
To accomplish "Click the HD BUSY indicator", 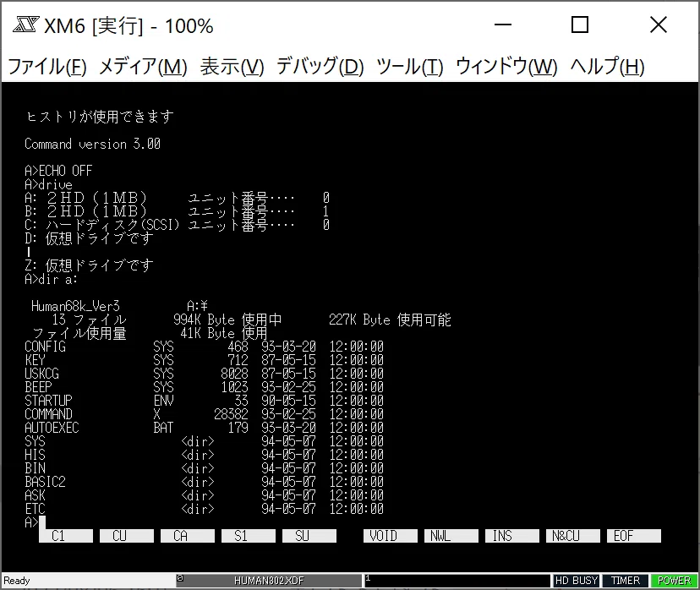I will tap(577, 580).
